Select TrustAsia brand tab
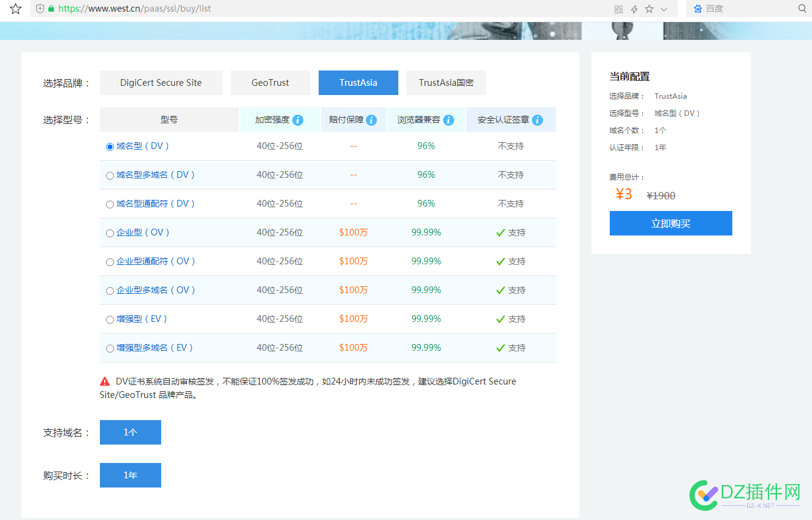812x520 pixels. coord(359,83)
